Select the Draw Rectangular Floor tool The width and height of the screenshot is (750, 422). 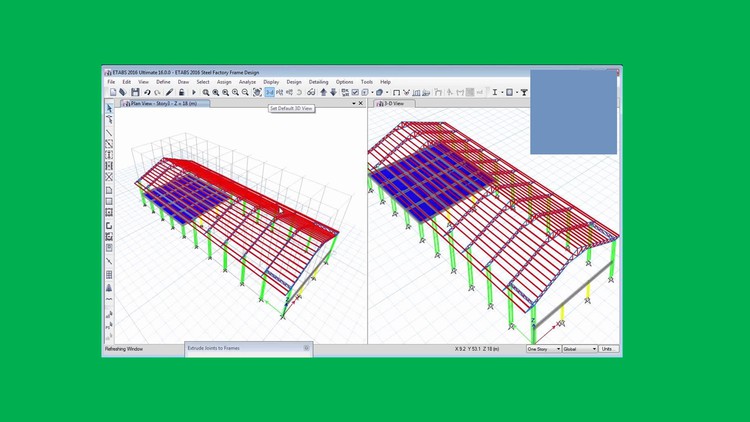[109, 201]
